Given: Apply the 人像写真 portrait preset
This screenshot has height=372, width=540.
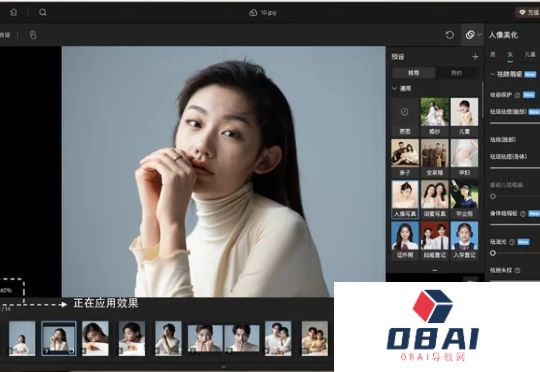Looking at the screenshot, I should pyautogui.click(x=405, y=199).
